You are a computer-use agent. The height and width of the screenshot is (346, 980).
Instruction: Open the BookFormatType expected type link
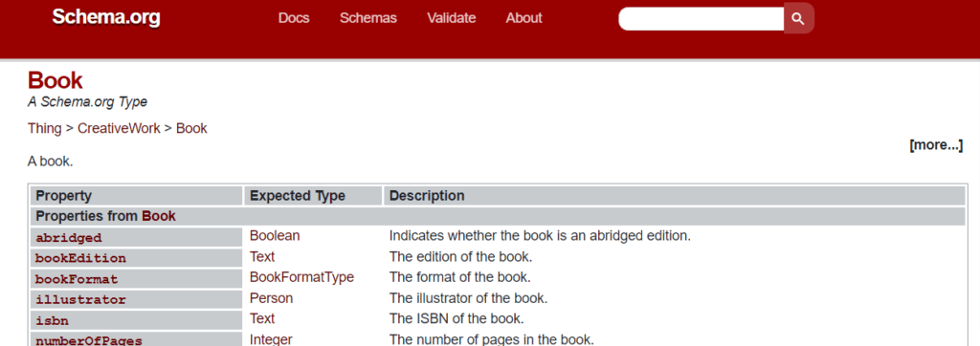(301, 277)
